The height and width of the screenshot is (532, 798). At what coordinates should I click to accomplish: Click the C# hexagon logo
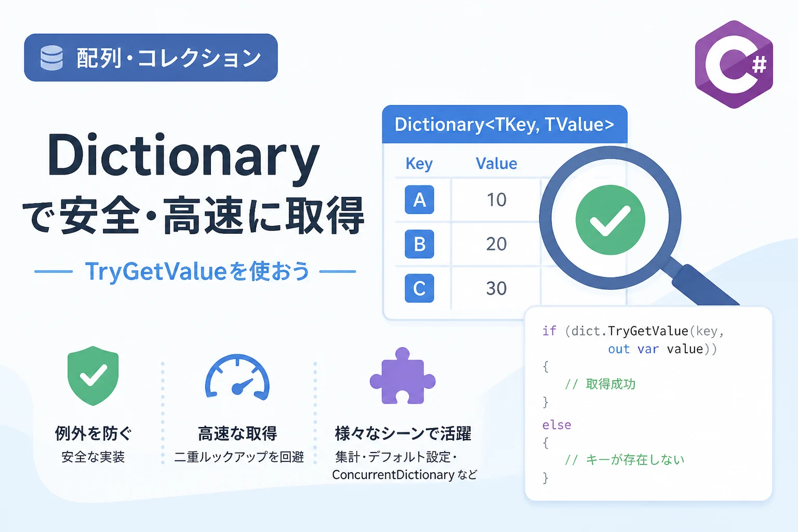tap(734, 64)
